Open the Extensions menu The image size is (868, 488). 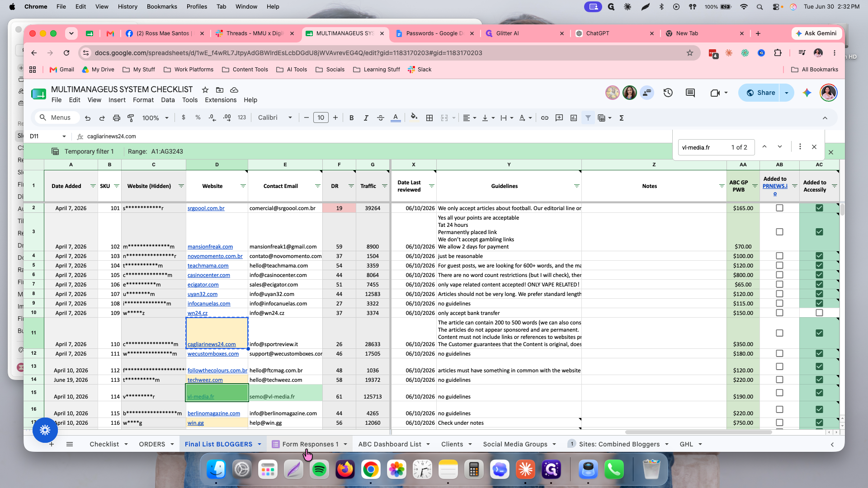coord(221,100)
